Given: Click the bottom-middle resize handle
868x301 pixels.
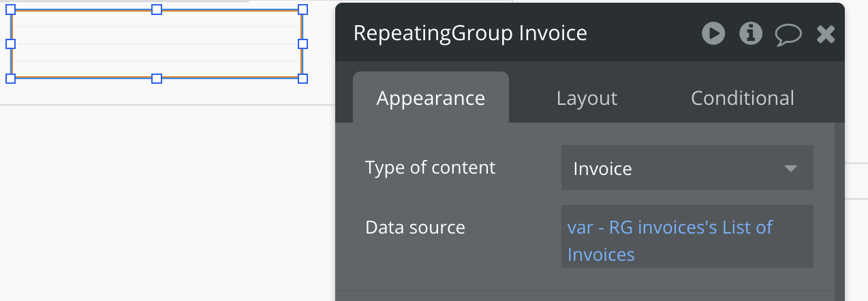Looking at the screenshot, I should 157,78.
